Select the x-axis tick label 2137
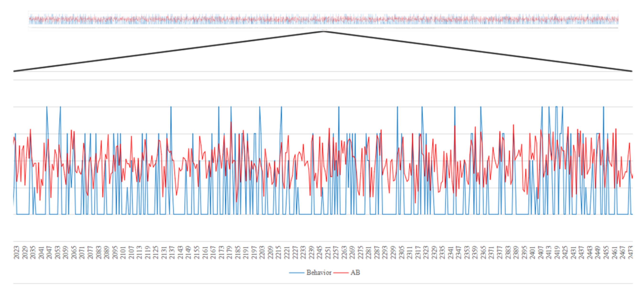The height and width of the screenshot is (293, 644). [172, 252]
